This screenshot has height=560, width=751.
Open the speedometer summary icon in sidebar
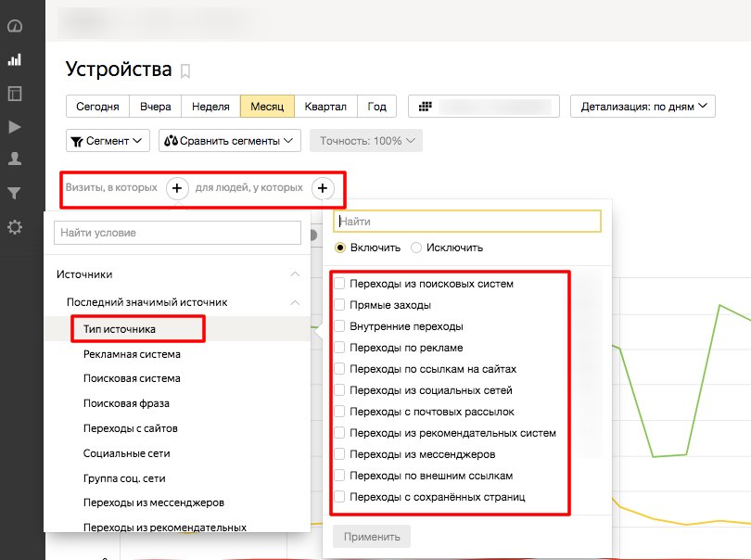[x=14, y=27]
